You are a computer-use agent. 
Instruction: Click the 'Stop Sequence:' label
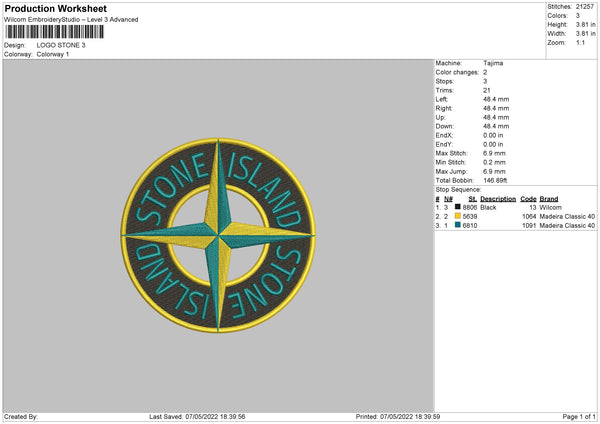pos(458,190)
